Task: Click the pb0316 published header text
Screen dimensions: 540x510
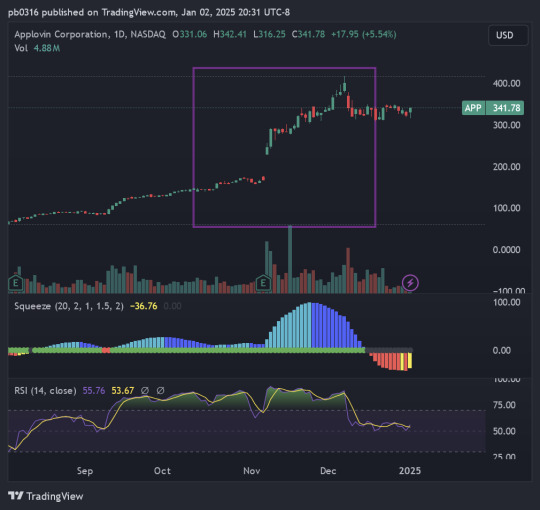Action: 149,12
